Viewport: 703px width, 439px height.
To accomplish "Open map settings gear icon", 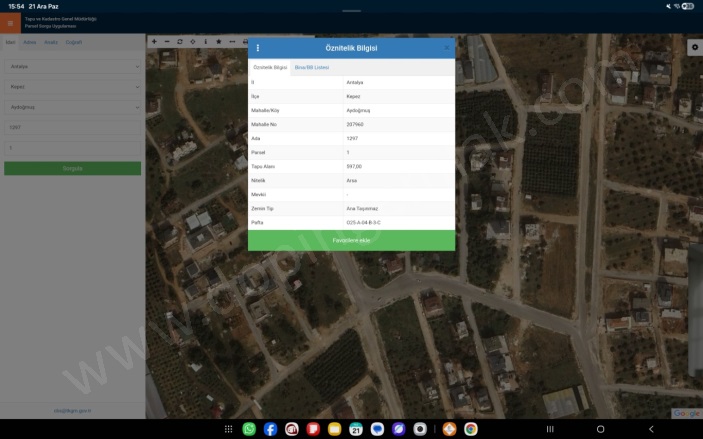I will point(694,47).
